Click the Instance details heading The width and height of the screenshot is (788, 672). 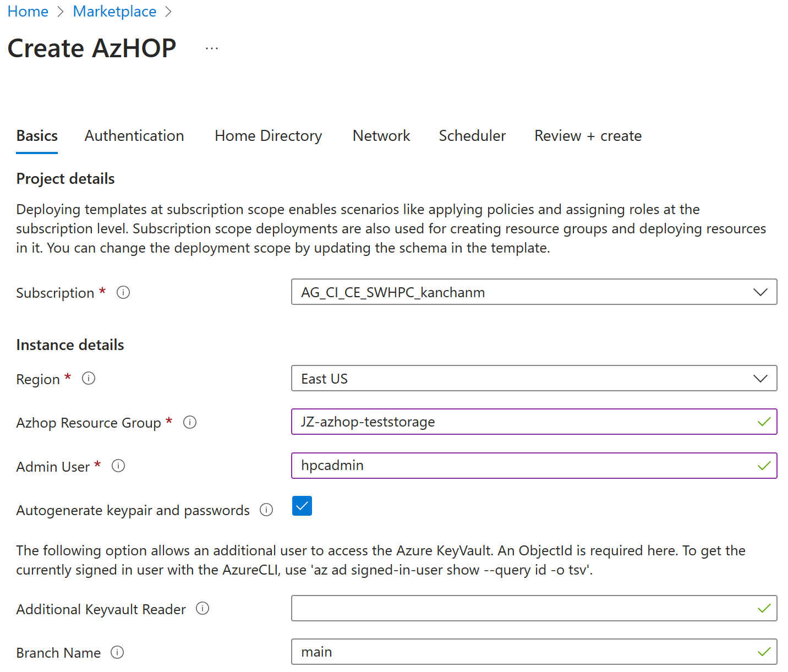click(70, 345)
